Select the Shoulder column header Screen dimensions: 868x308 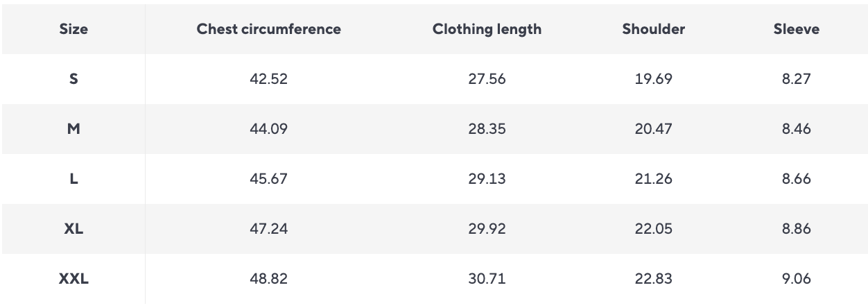(654, 29)
